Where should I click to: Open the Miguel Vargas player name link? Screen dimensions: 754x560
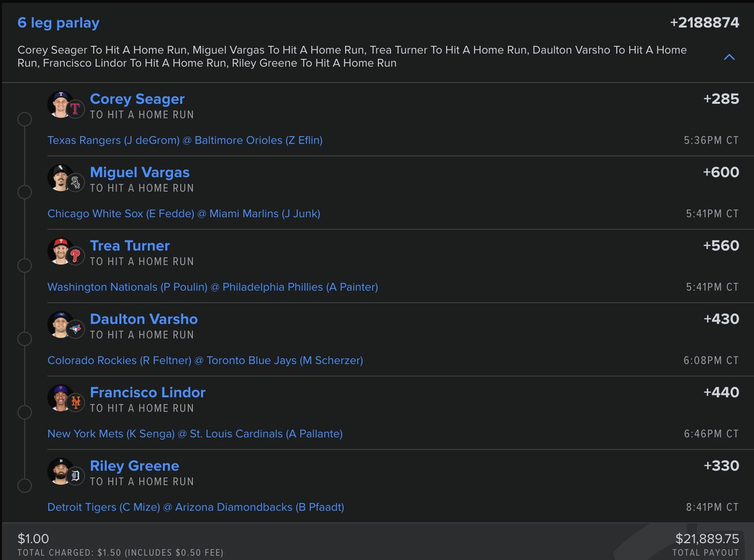(x=139, y=173)
